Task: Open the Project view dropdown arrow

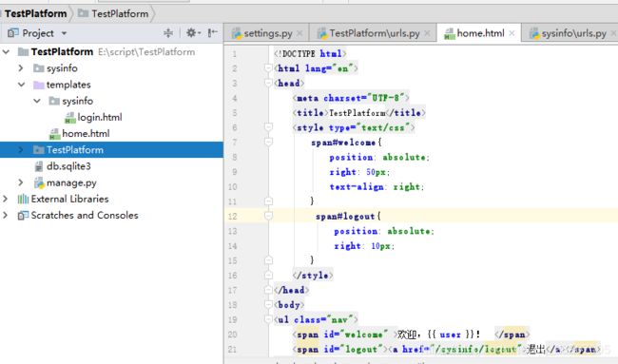Action: (64, 33)
